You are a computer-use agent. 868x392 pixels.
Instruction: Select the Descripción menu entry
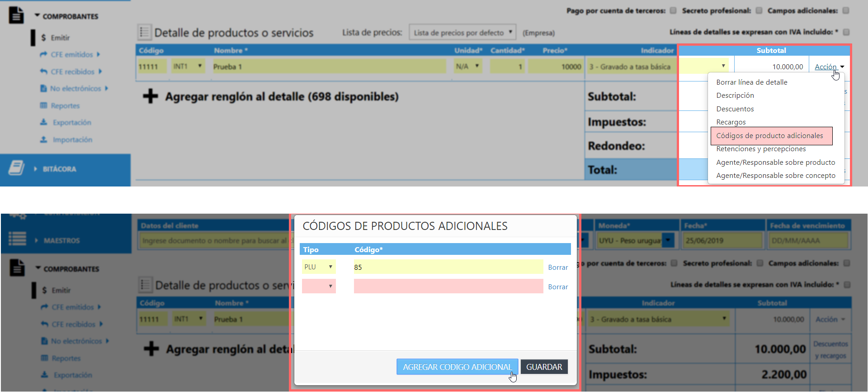(x=735, y=95)
